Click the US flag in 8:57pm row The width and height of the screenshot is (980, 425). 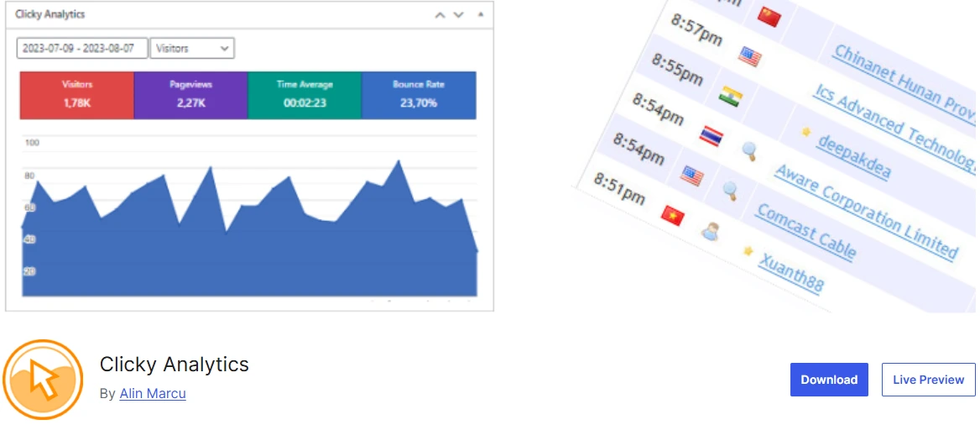pyautogui.click(x=749, y=57)
